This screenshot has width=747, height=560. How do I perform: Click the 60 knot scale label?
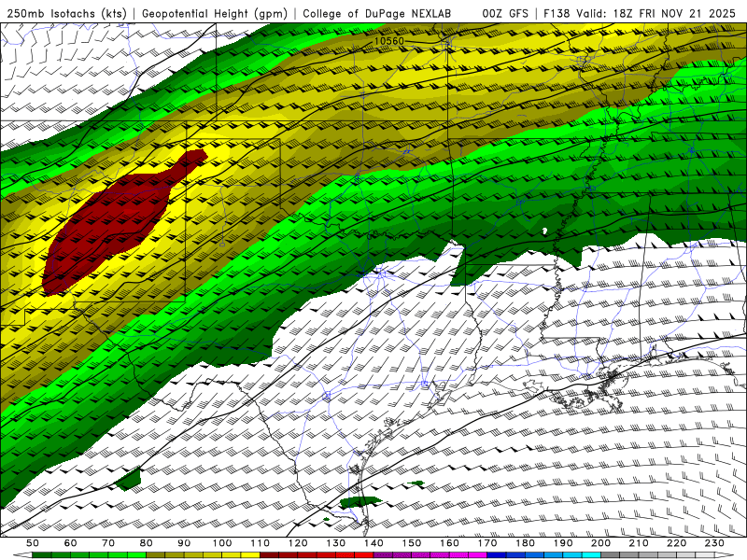point(71,543)
